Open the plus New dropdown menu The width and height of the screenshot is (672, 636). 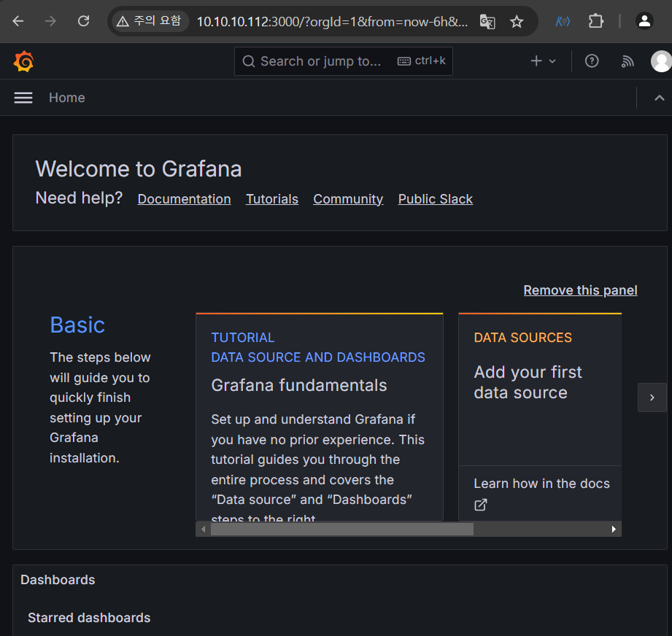(543, 61)
